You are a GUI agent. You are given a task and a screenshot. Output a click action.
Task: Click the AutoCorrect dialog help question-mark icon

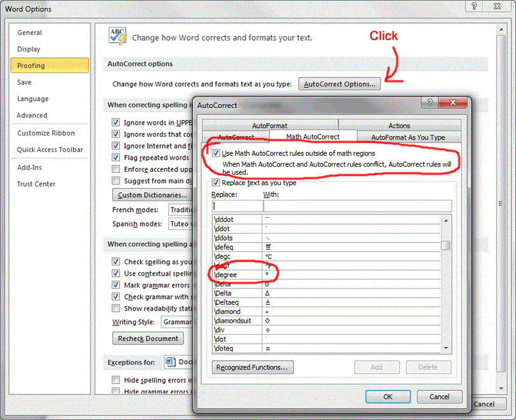click(x=429, y=102)
